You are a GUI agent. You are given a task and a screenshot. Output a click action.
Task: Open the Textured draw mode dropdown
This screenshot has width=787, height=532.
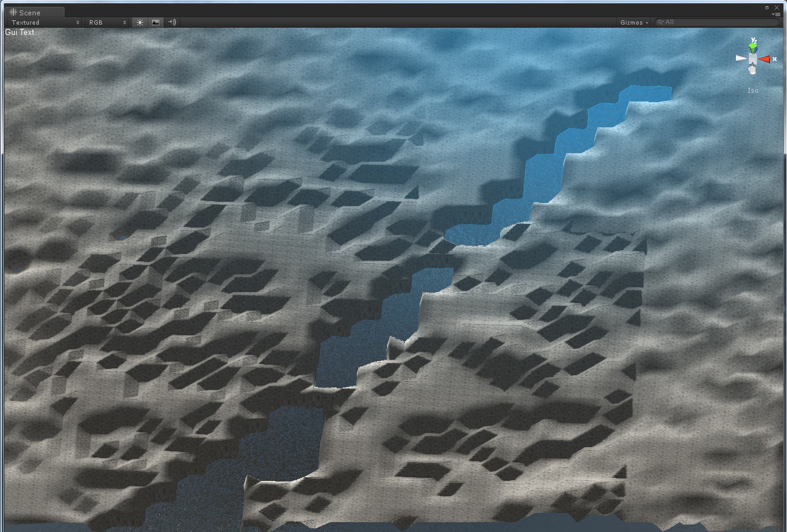coord(46,22)
